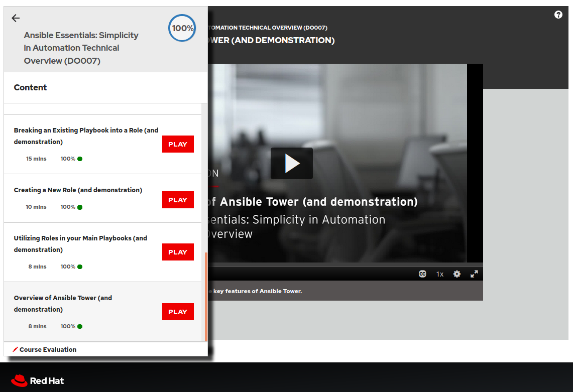The image size is (573, 392).
Task: Click green completion dot for 10 mins lesson
Action: click(80, 207)
